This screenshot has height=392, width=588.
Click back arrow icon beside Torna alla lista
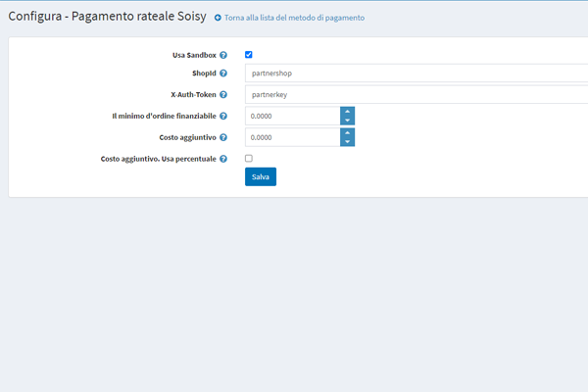point(218,18)
